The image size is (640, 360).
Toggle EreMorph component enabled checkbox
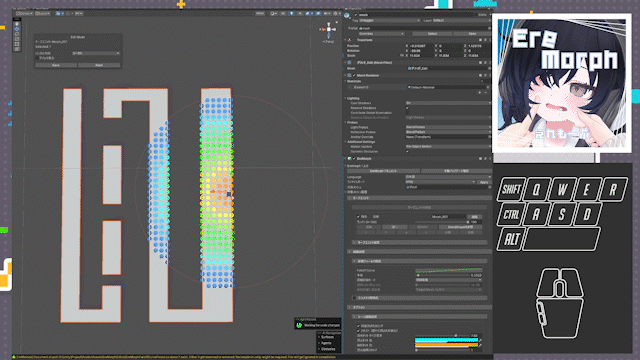[x=354, y=158]
